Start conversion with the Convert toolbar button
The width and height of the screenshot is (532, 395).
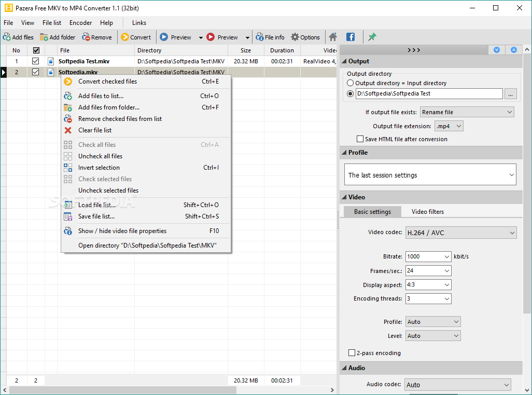pyautogui.click(x=136, y=37)
